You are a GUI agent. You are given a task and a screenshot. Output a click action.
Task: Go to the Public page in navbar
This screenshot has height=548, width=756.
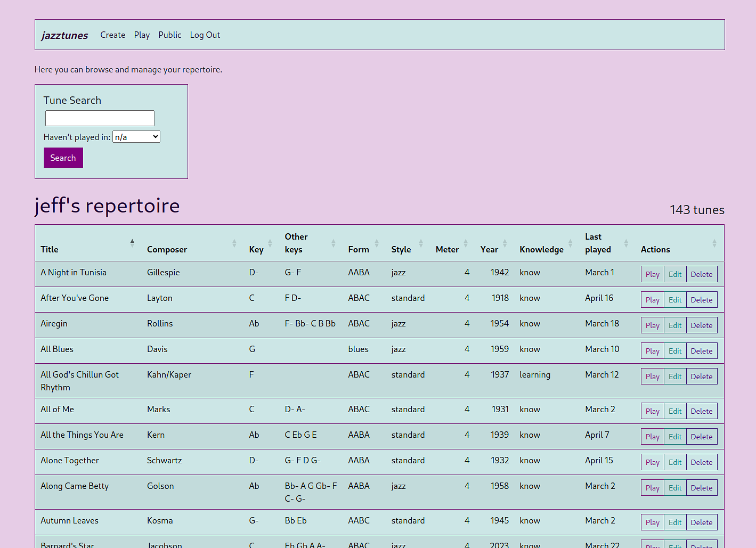pyautogui.click(x=169, y=35)
